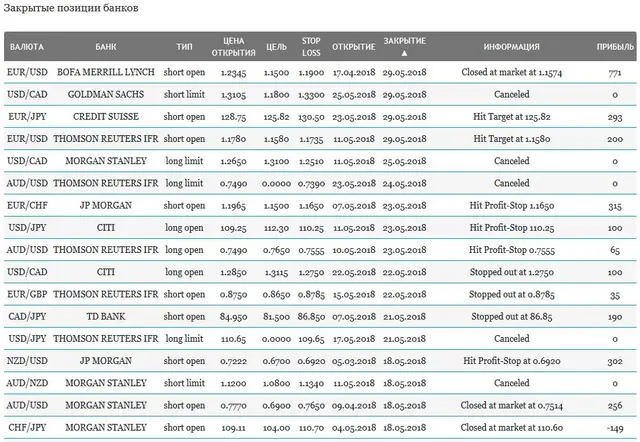This screenshot has height=442, width=640.
Task: Click JP MORGAN in EUR/CHF row
Action: [106, 205]
